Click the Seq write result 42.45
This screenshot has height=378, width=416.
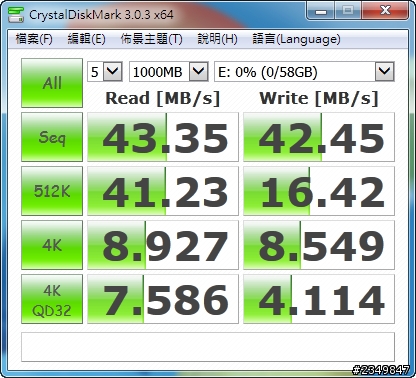(x=319, y=137)
